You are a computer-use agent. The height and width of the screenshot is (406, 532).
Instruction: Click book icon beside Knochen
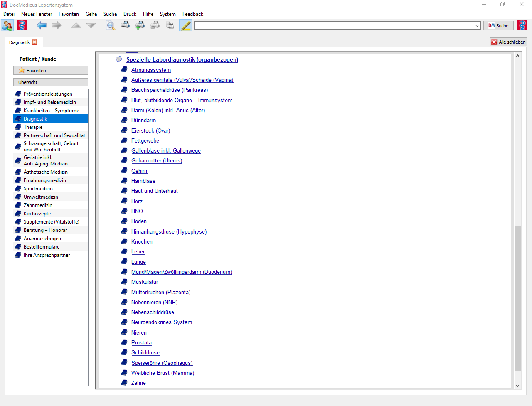124,241
